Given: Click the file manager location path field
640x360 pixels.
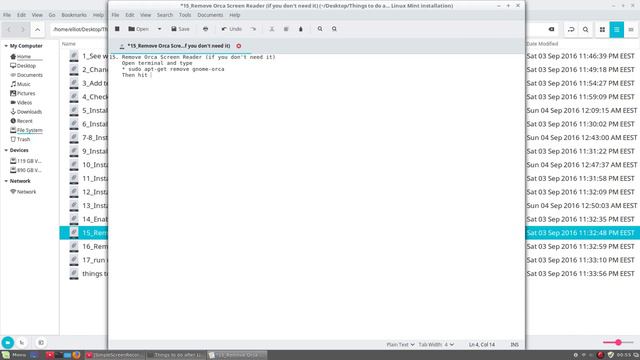Looking at the screenshot, I should click(80, 29).
